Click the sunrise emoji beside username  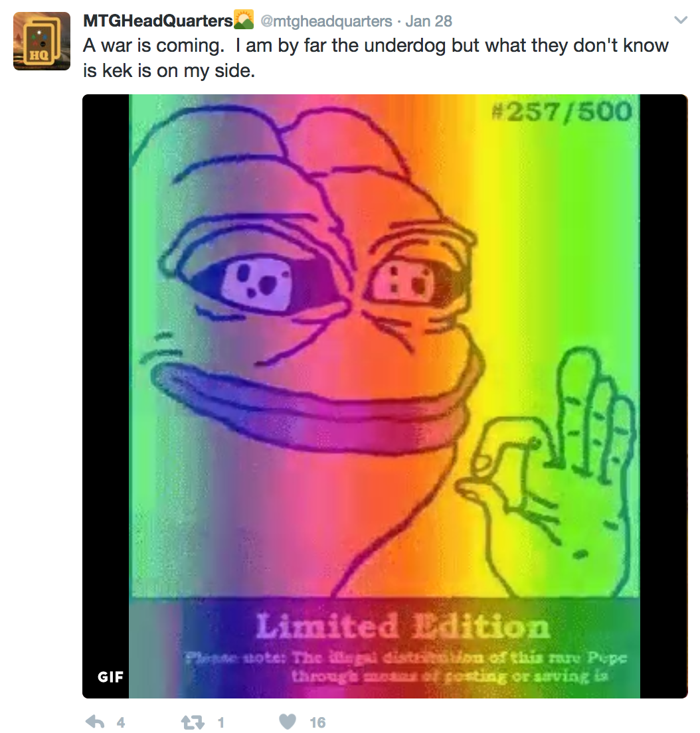point(244,20)
